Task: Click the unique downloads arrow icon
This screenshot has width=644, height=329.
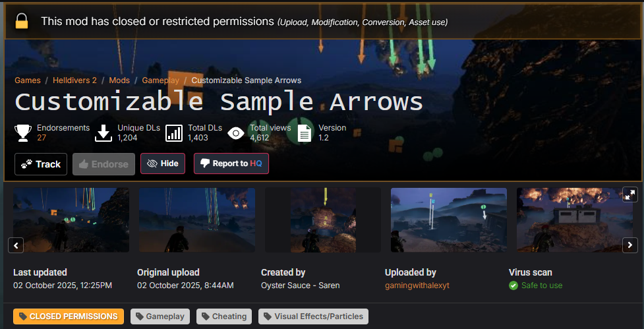Action: point(103,133)
